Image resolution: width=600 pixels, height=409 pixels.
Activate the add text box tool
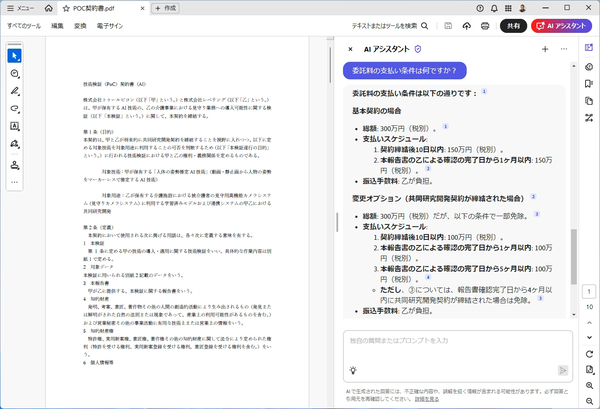click(15, 127)
